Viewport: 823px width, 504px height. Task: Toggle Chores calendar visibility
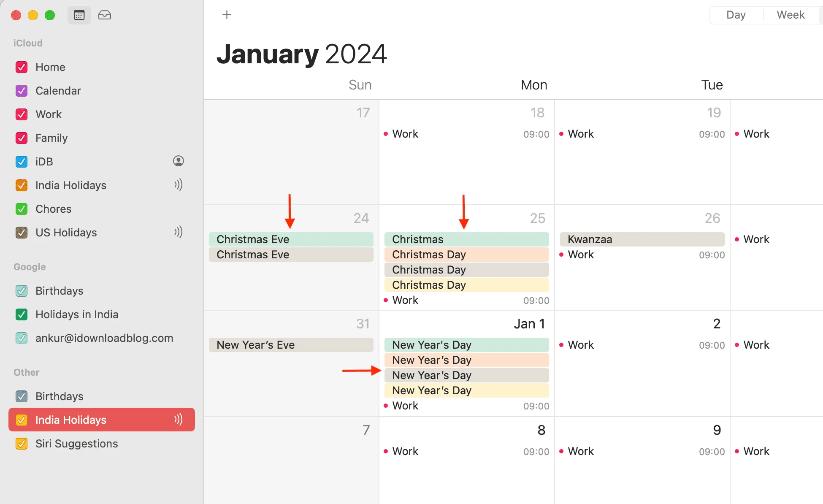pyautogui.click(x=22, y=209)
